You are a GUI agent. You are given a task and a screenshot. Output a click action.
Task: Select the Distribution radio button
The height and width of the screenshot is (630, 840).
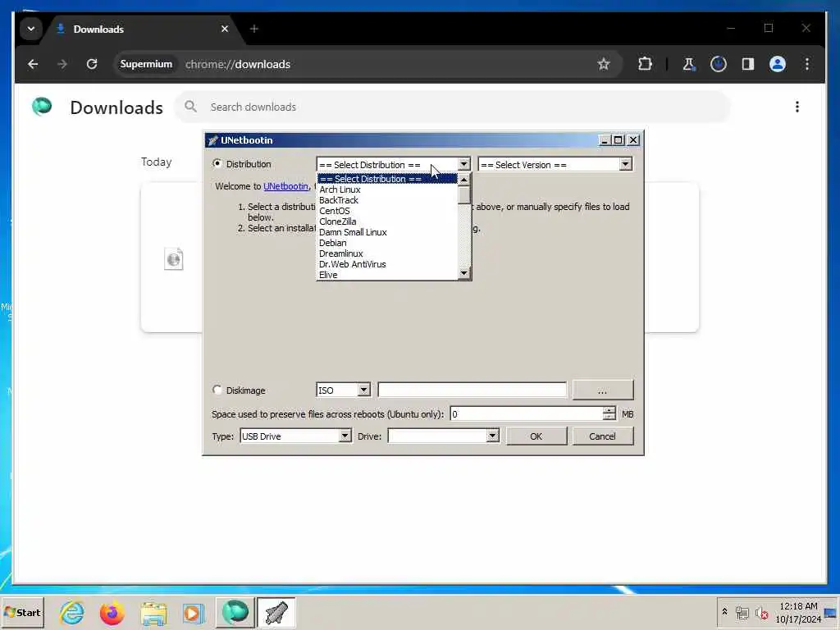pyautogui.click(x=217, y=164)
